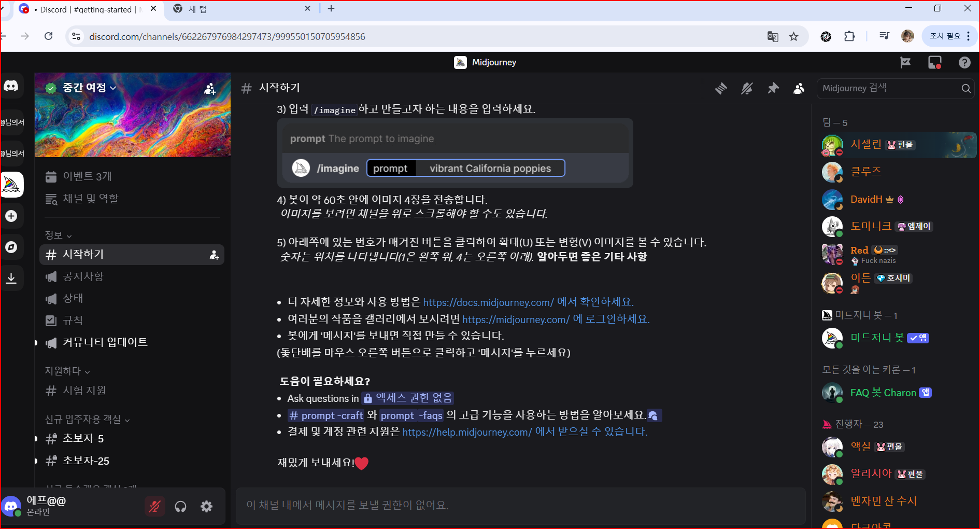Open the help question mark icon
The height and width of the screenshot is (529, 980).
[x=964, y=63]
